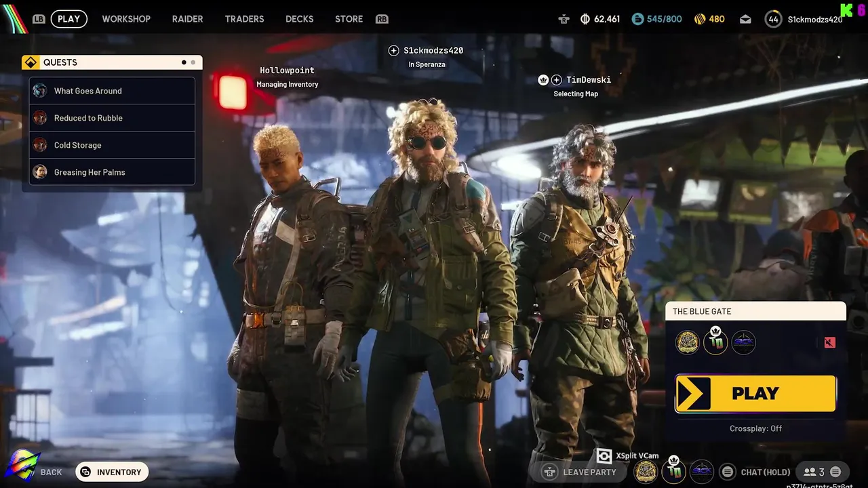Click the Quests header diamond icon
This screenshot has width=868, height=488.
pos(31,62)
